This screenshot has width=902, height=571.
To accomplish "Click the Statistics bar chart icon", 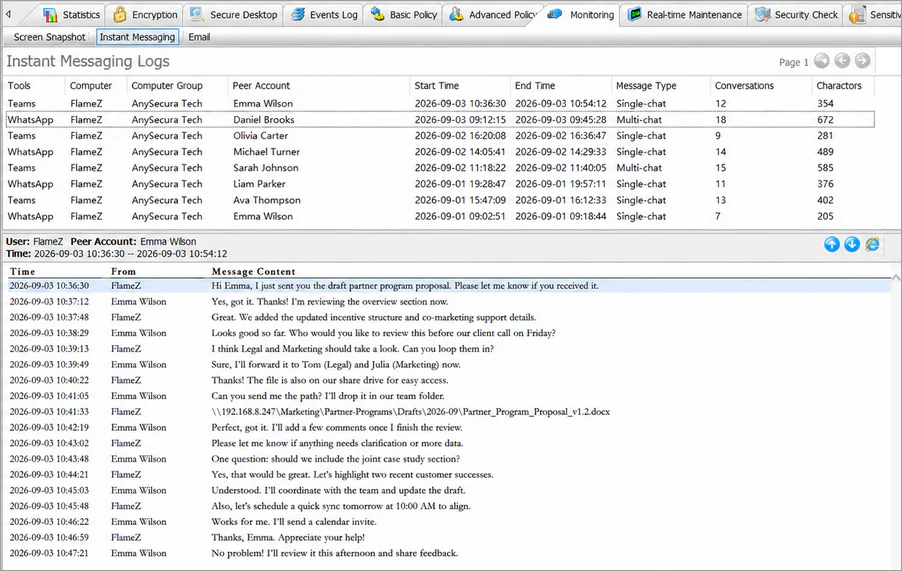I will pyautogui.click(x=50, y=14).
